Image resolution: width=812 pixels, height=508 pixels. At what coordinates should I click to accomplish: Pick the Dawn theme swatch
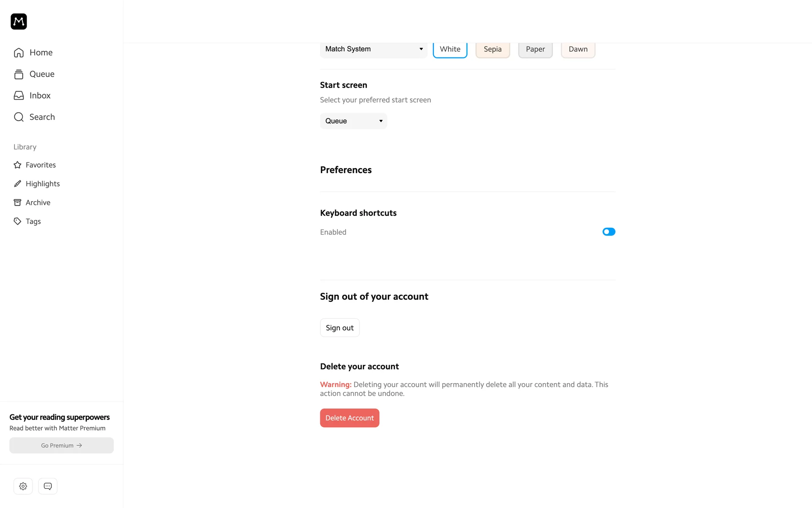578,49
